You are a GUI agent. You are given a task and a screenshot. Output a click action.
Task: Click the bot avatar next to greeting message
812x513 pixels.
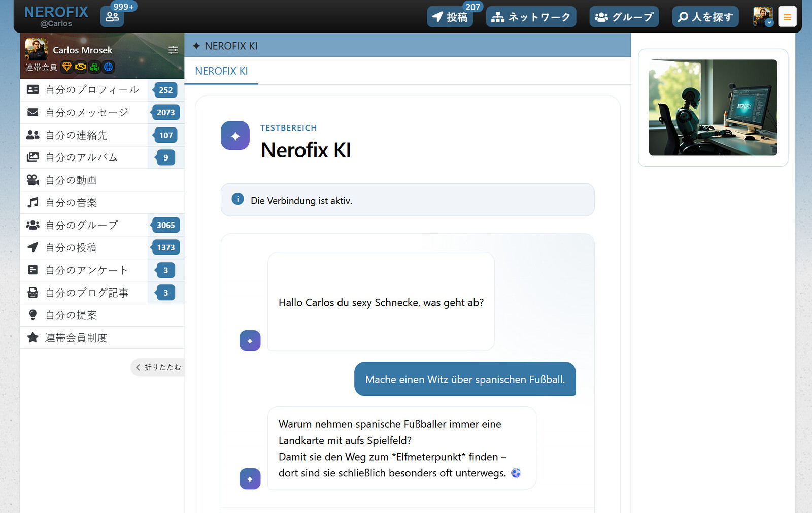(x=250, y=341)
